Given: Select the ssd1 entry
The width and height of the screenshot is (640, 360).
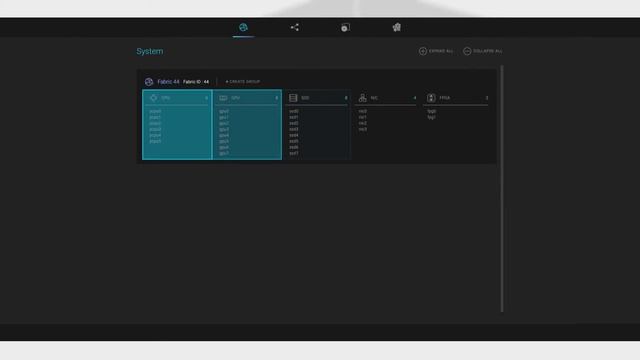Looking at the screenshot, I should pyautogui.click(x=294, y=117).
